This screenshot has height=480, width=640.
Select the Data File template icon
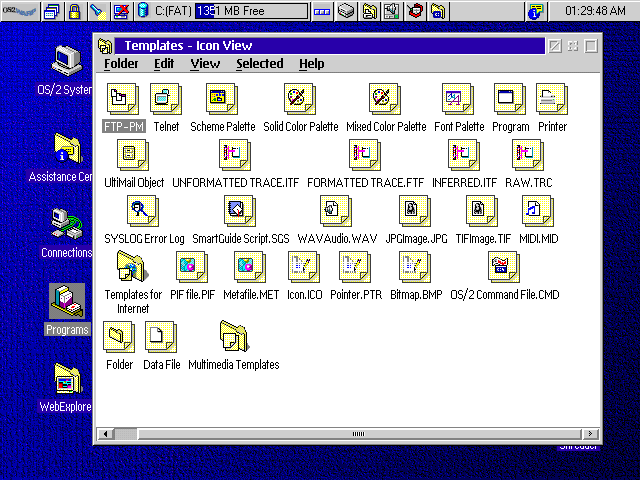[x=161, y=337]
